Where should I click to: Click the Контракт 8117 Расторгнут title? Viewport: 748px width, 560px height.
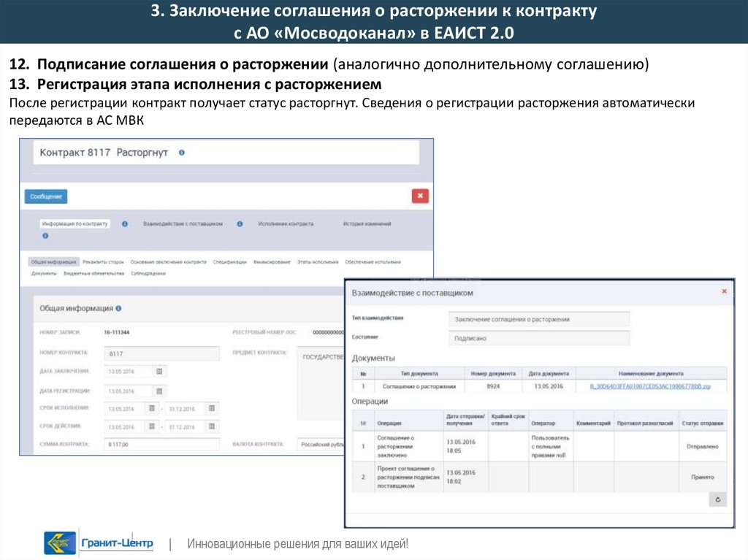click(104, 153)
